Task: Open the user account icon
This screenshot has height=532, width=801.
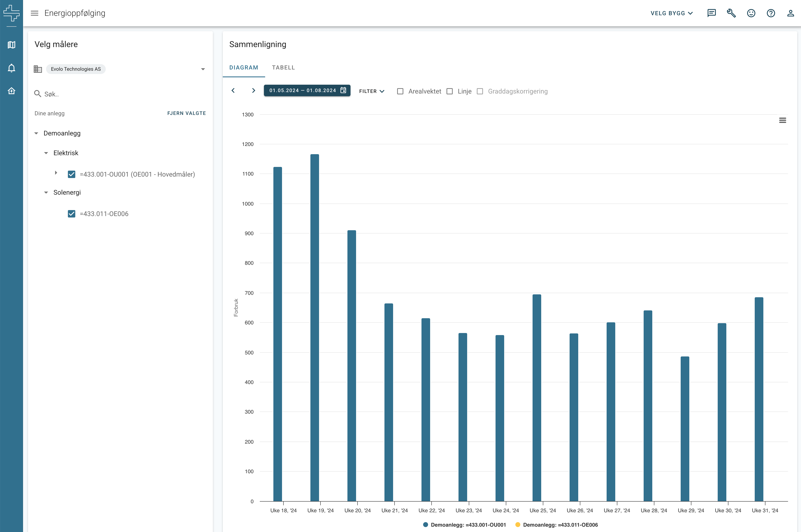Action: (x=791, y=13)
